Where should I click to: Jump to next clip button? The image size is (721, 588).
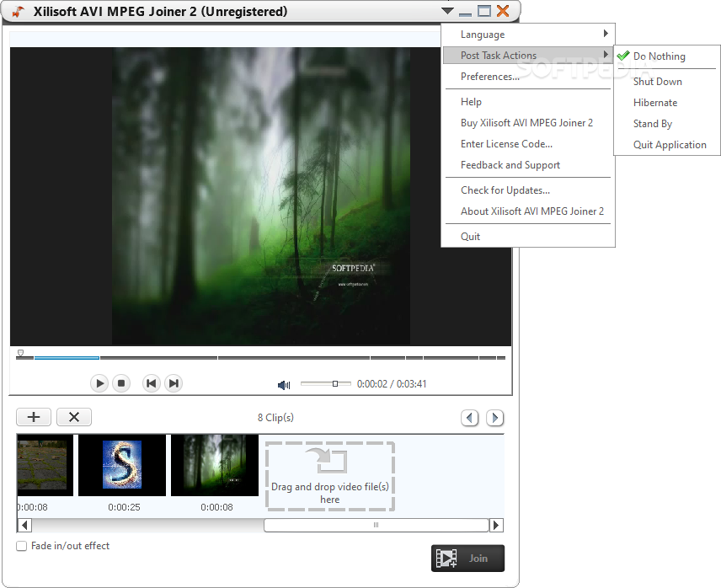(174, 383)
